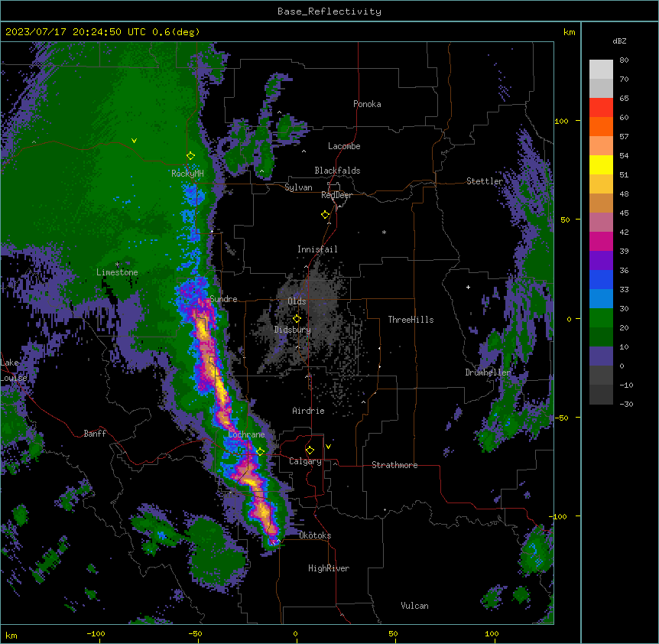
Task: Click the Drumheller city label
Action: [x=488, y=372]
